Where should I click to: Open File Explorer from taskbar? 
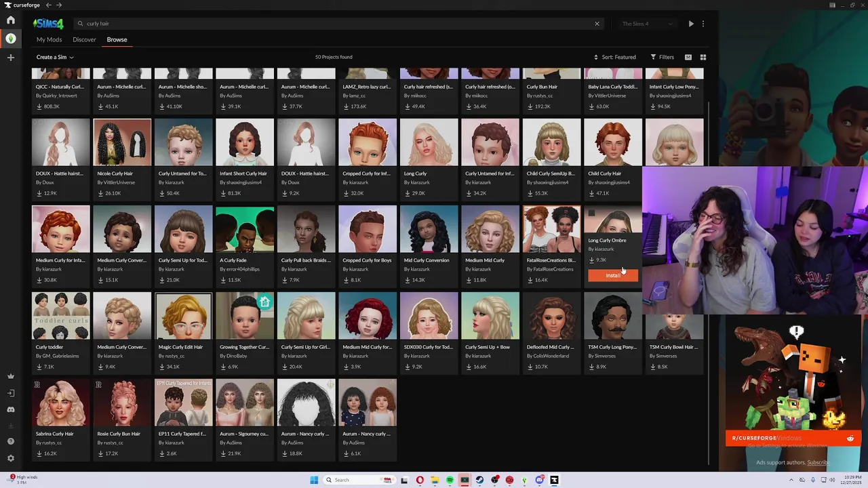pos(435,480)
